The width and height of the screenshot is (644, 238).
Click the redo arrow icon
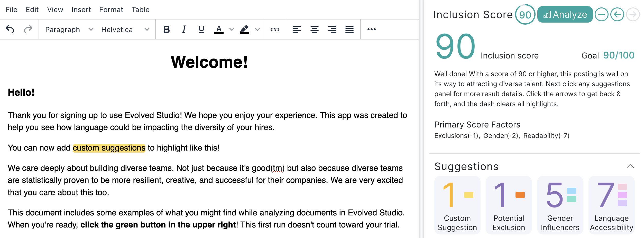point(28,29)
